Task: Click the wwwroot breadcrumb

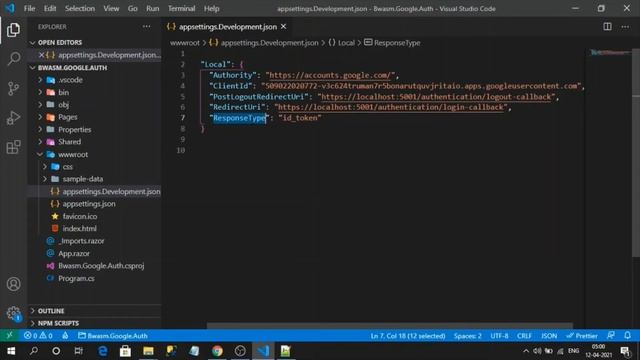Action: [185, 43]
